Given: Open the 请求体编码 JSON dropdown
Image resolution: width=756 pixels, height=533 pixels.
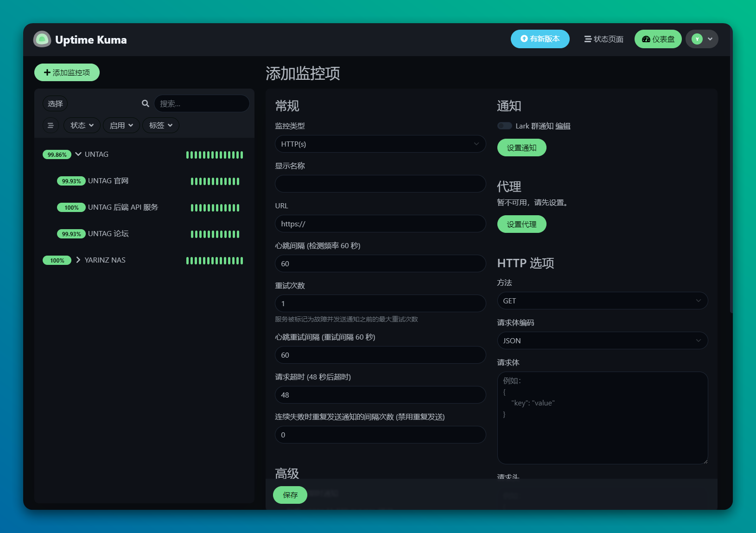Looking at the screenshot, I should coord(602,340).
